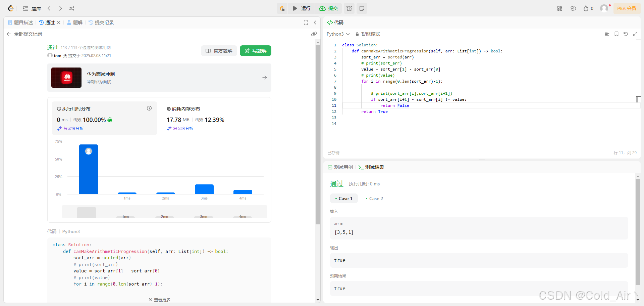Select Case 2 test case
Viewport: 644px width, 306px height.
coord(374,199)
